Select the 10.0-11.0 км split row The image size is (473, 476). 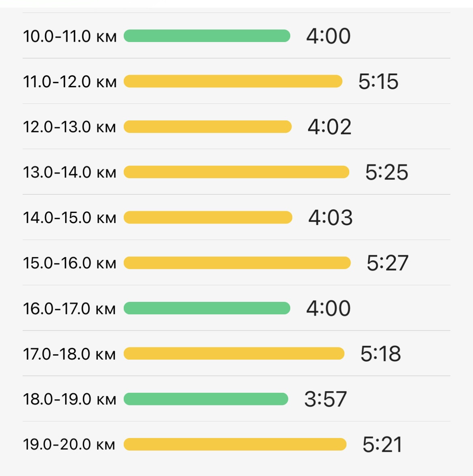(236, 36)
